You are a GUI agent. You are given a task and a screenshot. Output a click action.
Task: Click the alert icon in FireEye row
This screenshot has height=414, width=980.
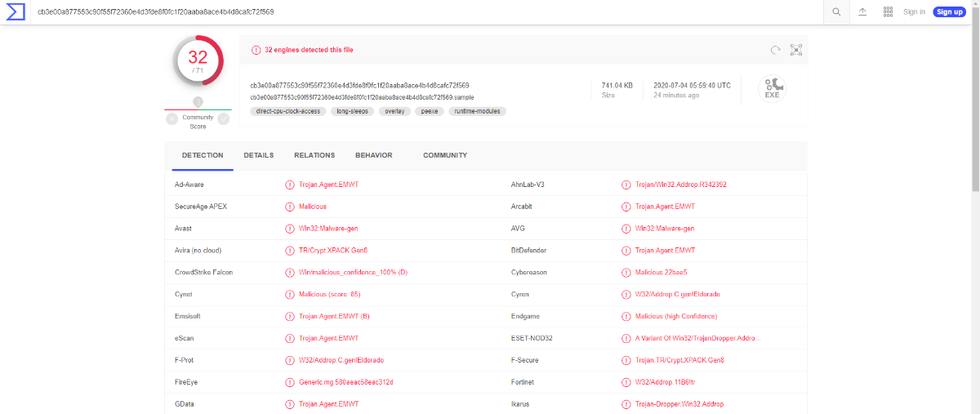[290, 382]
